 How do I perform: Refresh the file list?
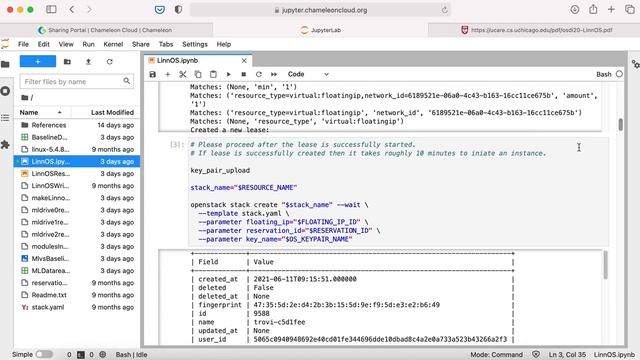(x=109, y=62)
